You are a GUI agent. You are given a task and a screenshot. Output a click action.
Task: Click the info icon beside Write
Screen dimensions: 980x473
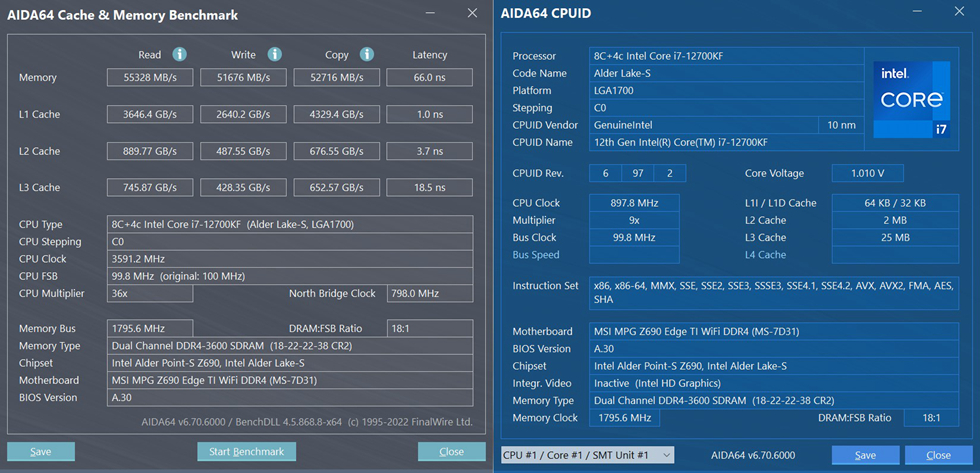click(274, 54)
